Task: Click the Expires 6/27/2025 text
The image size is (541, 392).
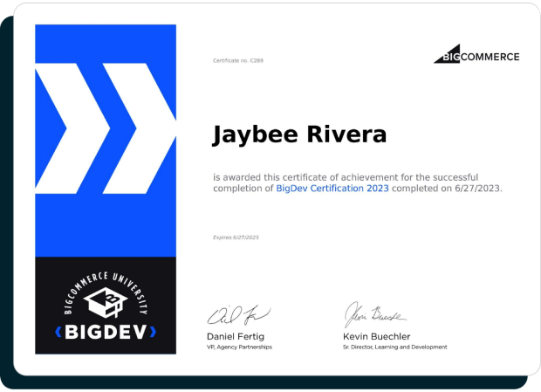Action: (x=236, y=237)
